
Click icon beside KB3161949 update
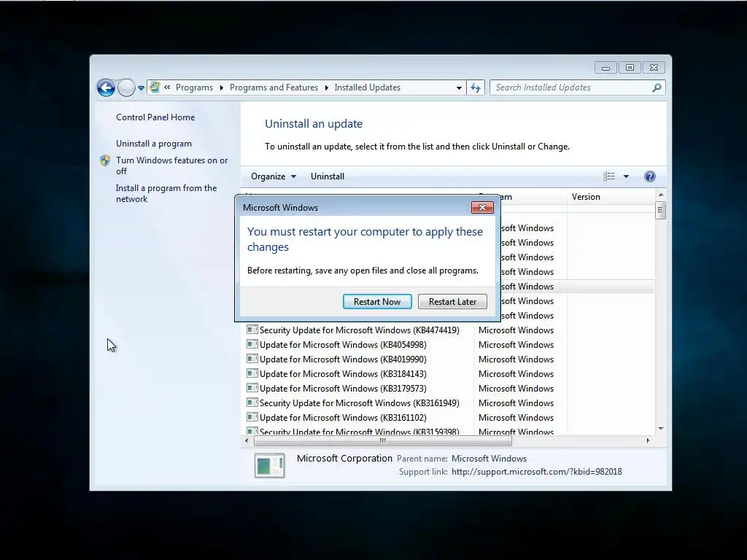(252, 402)
